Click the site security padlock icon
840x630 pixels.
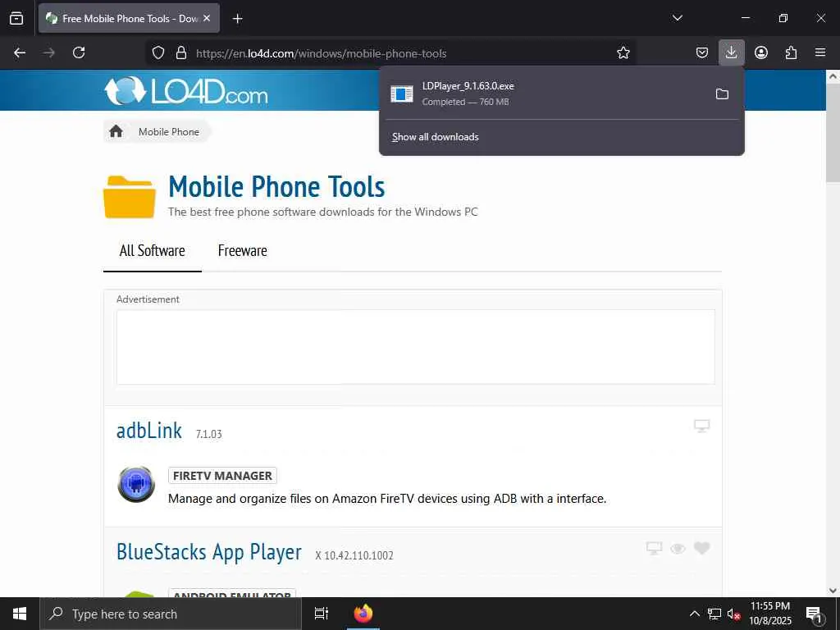[181, 52]
